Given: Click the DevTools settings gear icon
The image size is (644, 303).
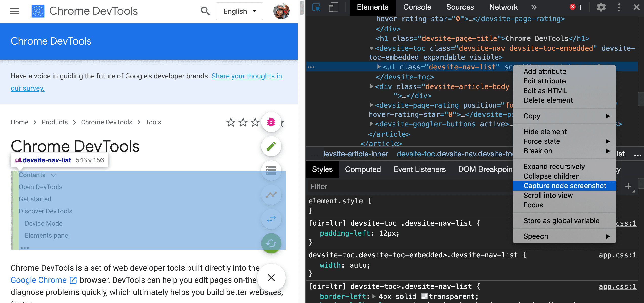Looking at the screenshot, I should tap(601, 7).
